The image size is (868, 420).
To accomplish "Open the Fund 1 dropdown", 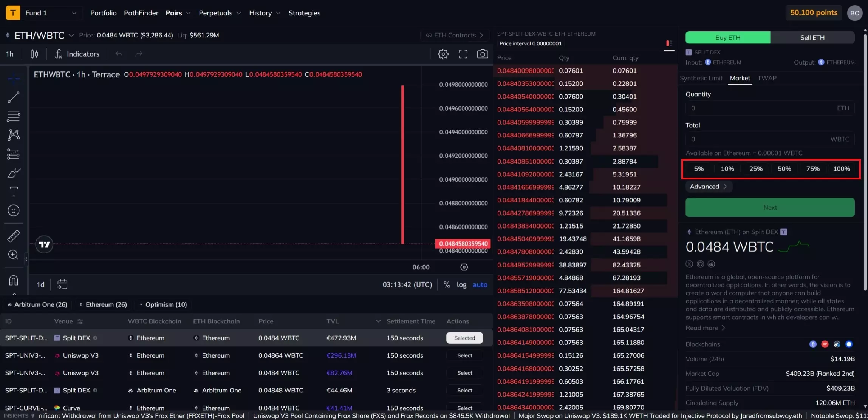I will pos(51,13).
